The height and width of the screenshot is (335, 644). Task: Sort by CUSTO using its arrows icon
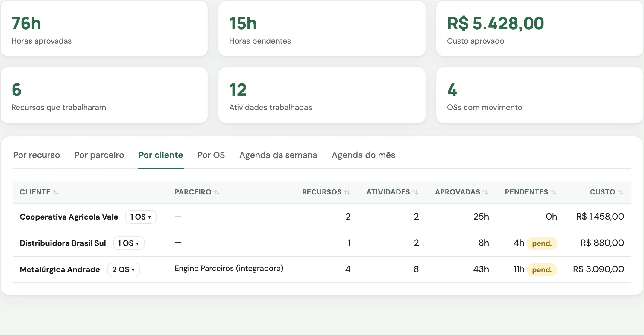pyautogui.click(x=620, y=192)
